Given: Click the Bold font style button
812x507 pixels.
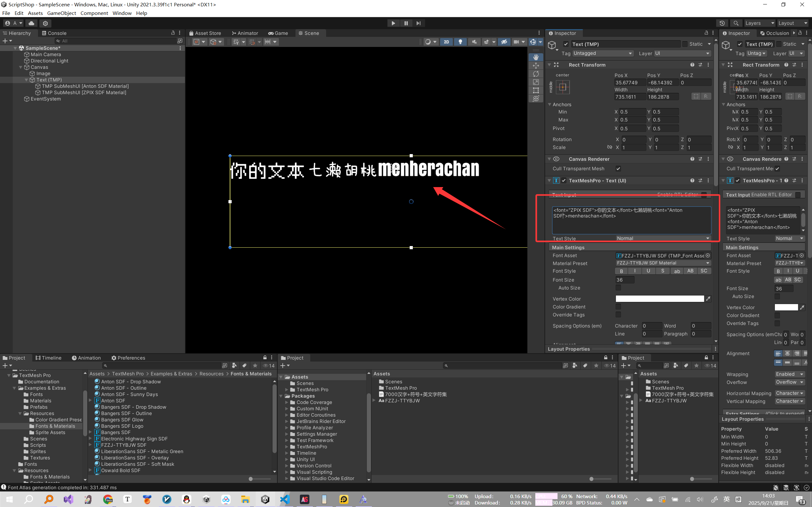Looking at the screenshot, I should [x=621, y=271].
